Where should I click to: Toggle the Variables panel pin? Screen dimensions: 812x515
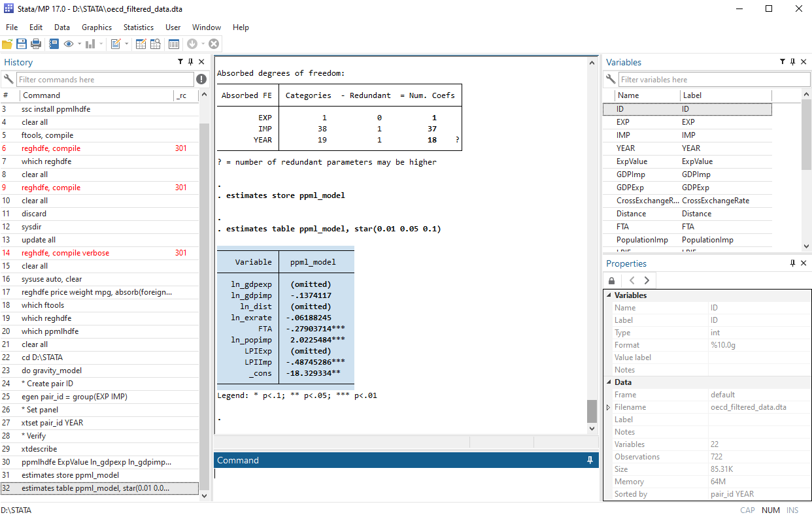(792, 62)
